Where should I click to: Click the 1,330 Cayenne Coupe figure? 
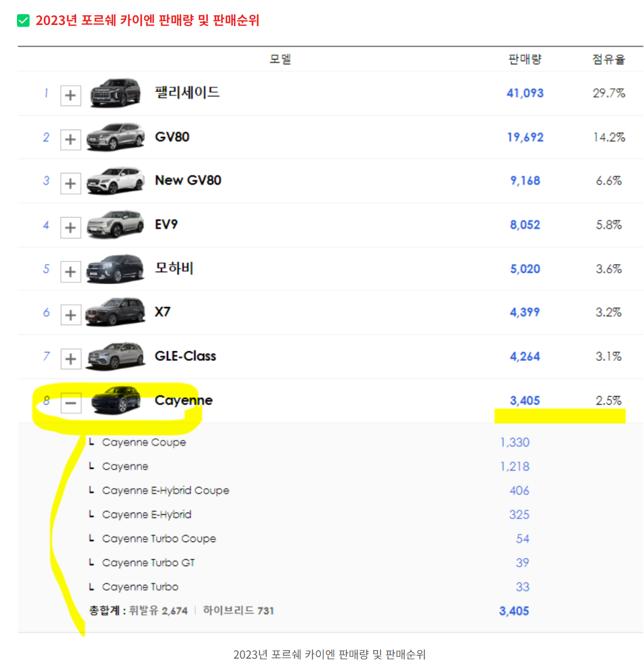click(x=515, y=442)
